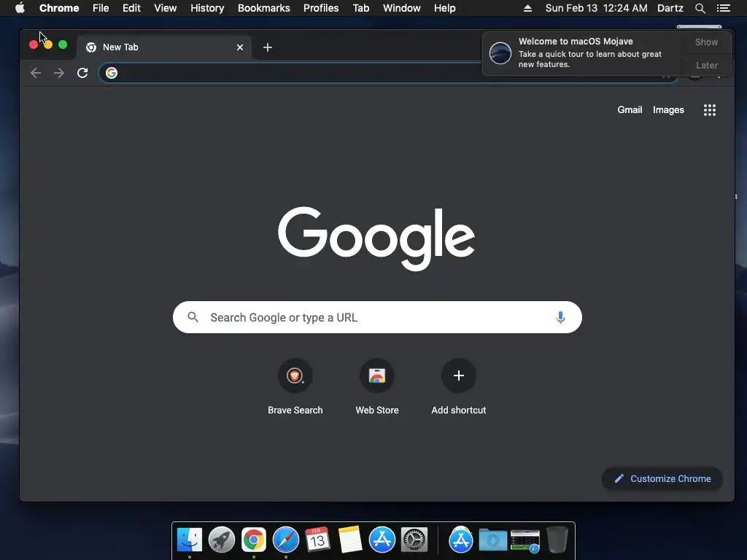Open the Help menu

coord(444,8)
